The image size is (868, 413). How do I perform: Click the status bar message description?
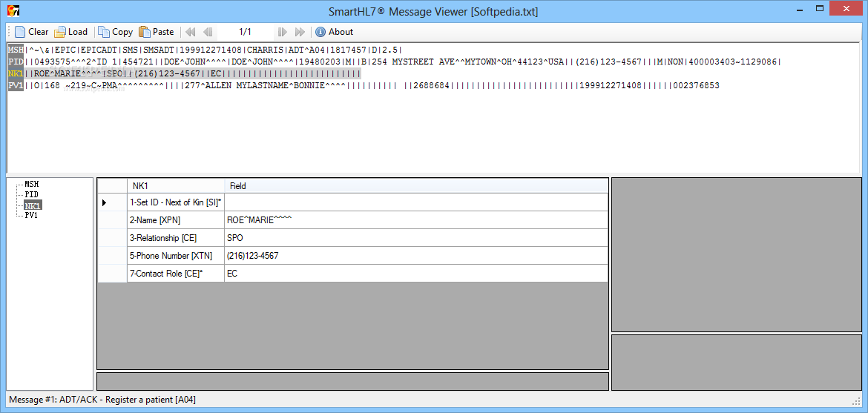click(x=102, y=399)
